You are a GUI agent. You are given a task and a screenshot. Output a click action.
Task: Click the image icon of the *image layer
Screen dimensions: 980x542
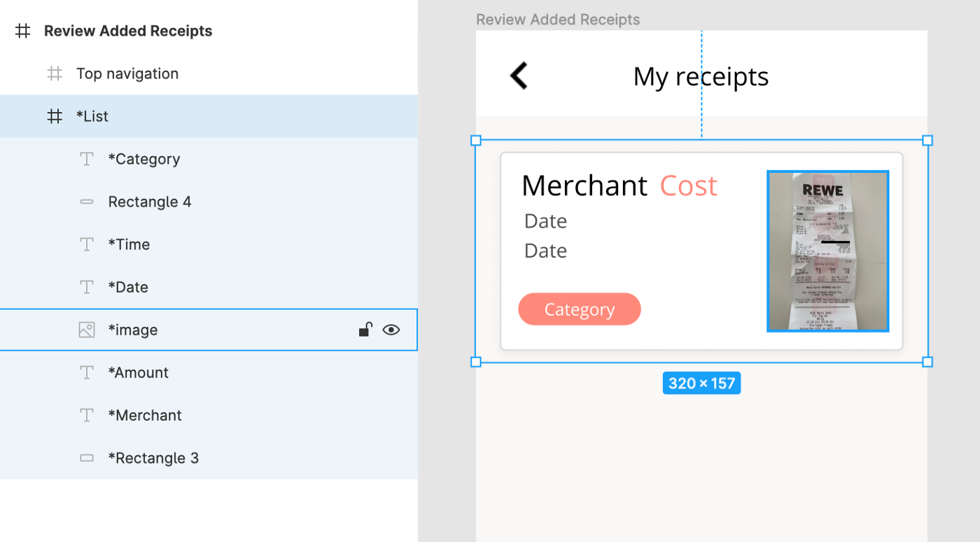point(87,330)
